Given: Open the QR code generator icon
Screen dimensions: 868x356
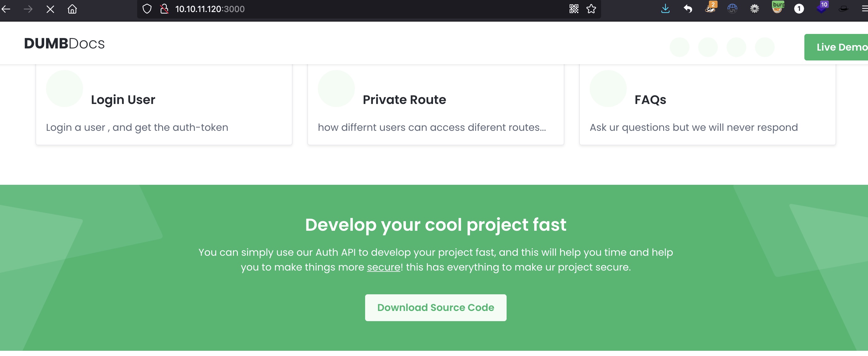Looking at the screenshot, I should tap(574, 9).
